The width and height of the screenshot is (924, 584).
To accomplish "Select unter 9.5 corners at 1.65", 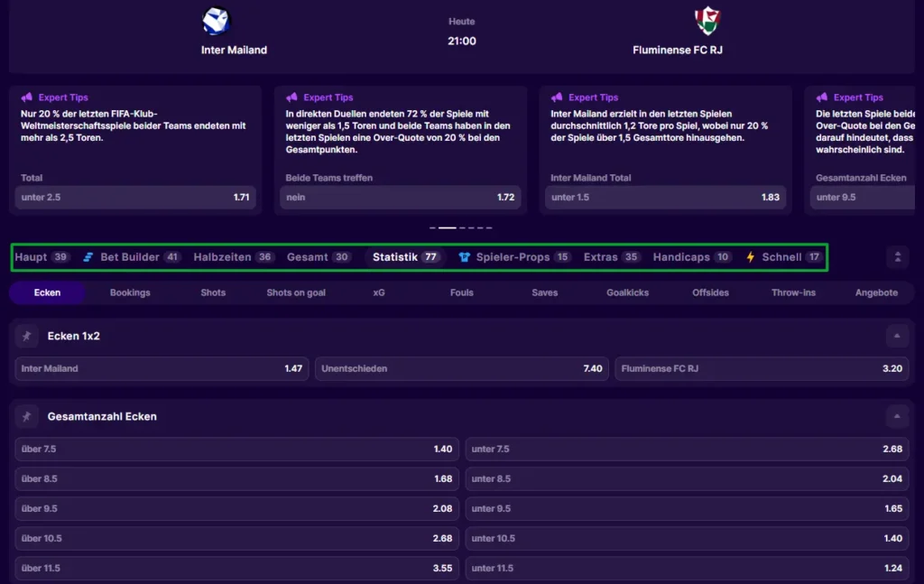I will click(x=687, y=508).
